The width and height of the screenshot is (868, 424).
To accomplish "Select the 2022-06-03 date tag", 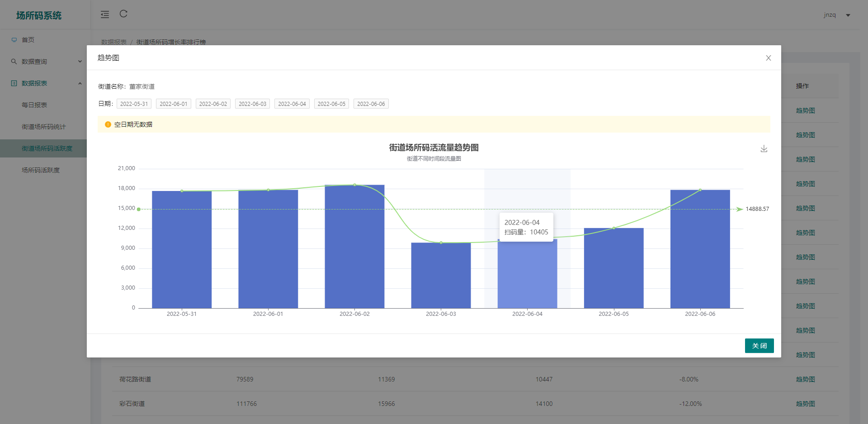I will point(252,104).
